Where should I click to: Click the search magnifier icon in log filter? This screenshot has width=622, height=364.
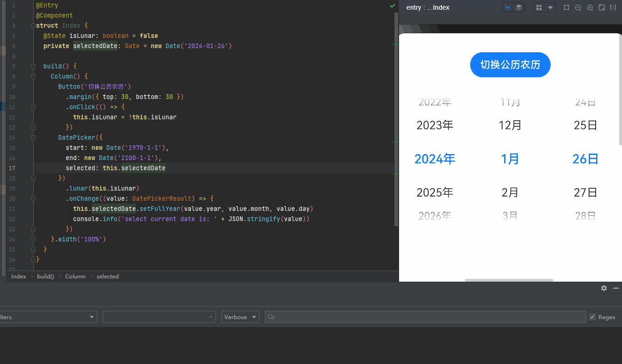coord(271,317)
